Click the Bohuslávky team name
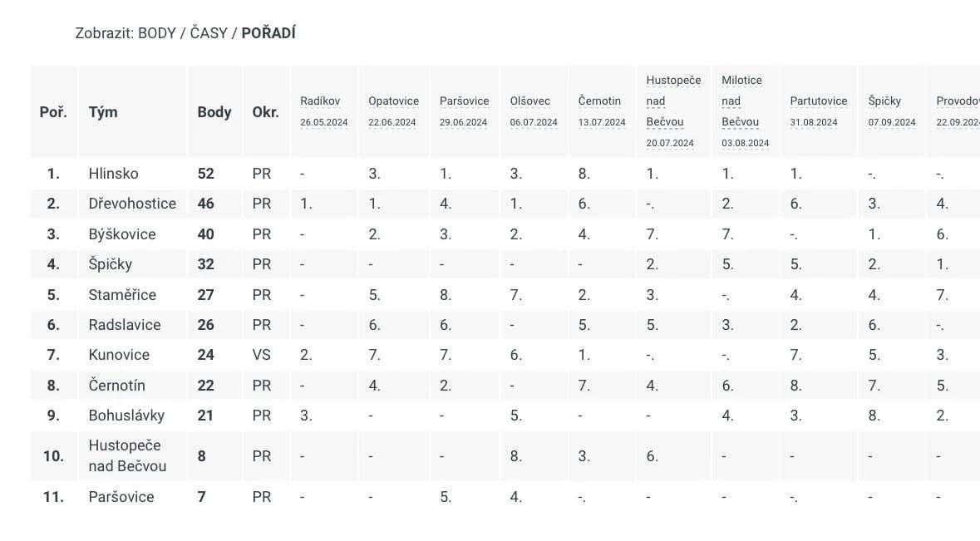Image resolution: width=980 pixels, height=541 pixels. click(126, 416)
